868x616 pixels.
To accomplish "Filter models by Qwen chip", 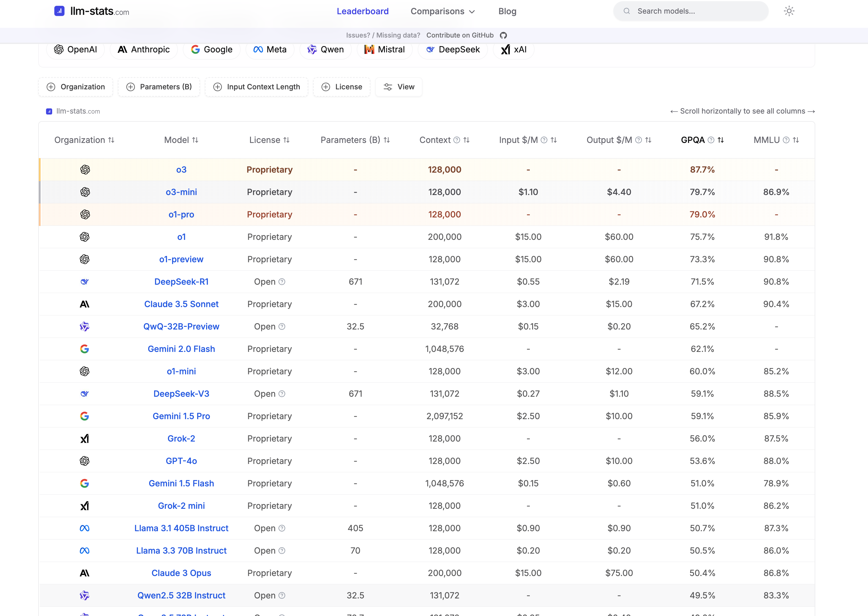I will click(x=326, y=50).
